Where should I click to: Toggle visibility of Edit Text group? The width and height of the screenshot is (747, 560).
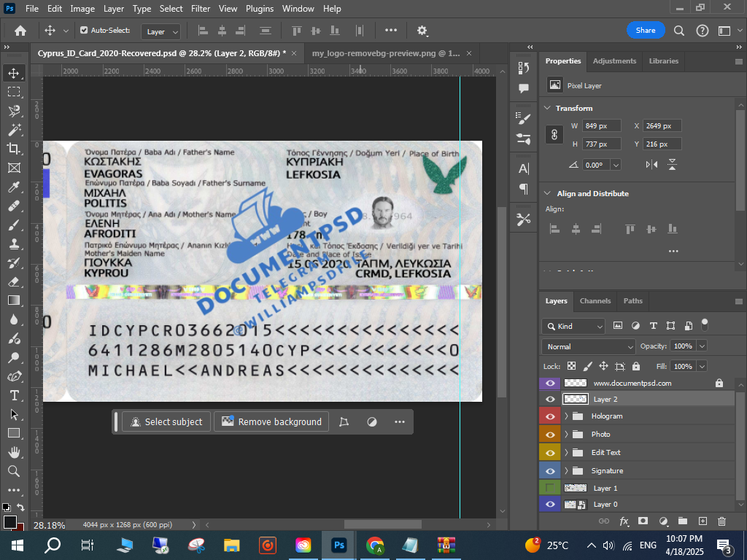pyautogui.click(x=550, y=452)
